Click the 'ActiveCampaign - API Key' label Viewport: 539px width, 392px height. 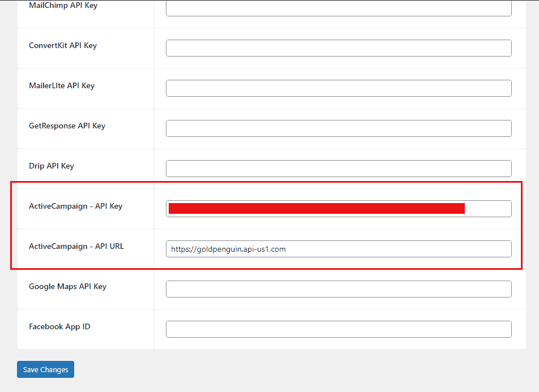pos(76,206)
